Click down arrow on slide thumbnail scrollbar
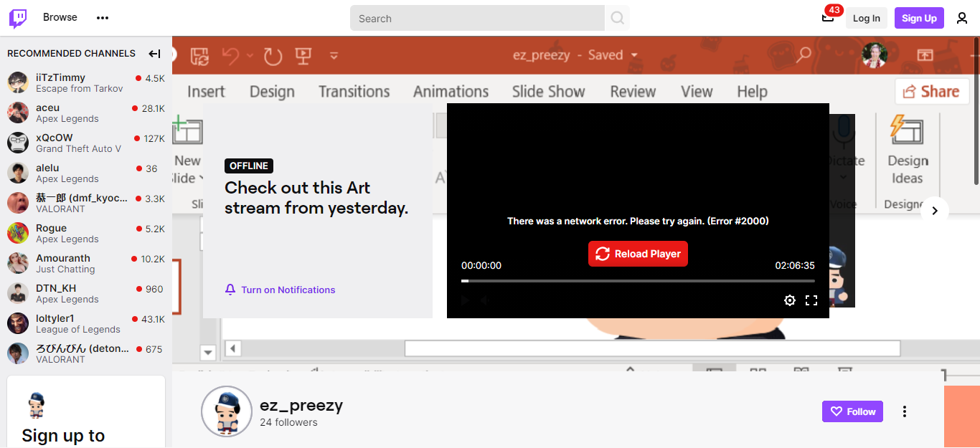This screenshot has width=980, height=448. pos(208,352)
